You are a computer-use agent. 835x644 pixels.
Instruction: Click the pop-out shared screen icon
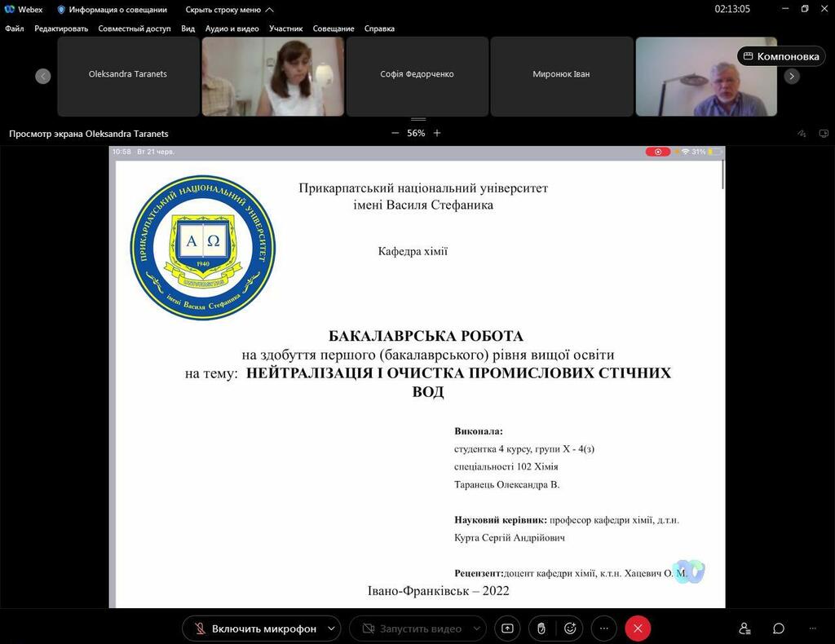[824, 134]
